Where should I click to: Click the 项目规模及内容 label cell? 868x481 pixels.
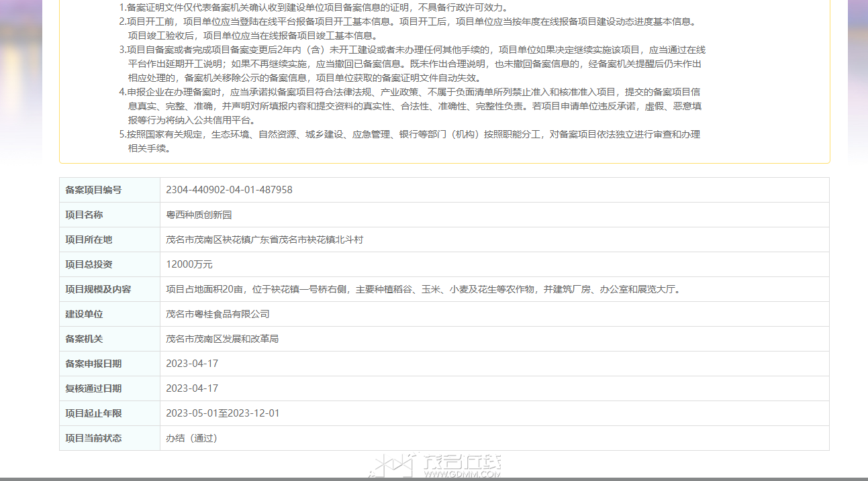point(109,289)
